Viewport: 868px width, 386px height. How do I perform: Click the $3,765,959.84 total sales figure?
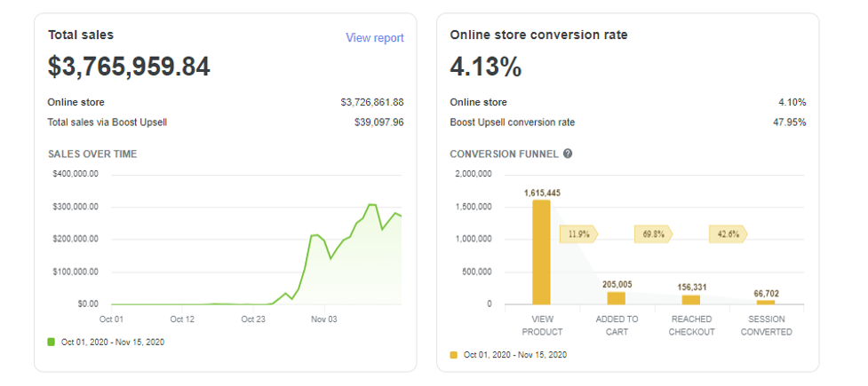[x=129, y=67]
